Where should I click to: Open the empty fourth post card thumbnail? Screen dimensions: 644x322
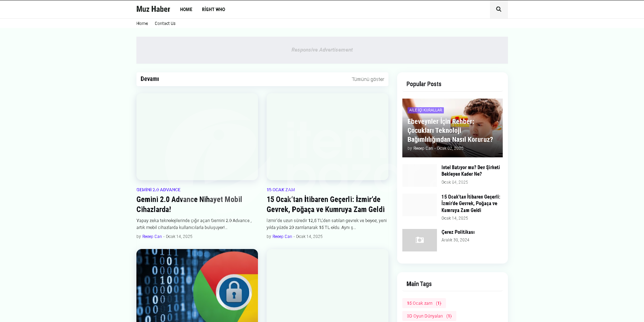(327, 285)
